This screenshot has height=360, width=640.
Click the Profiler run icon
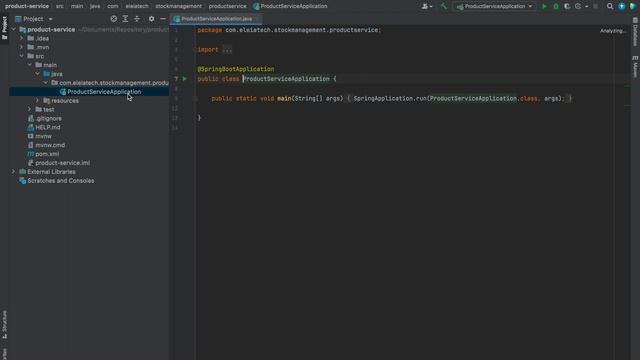point(578,6)
